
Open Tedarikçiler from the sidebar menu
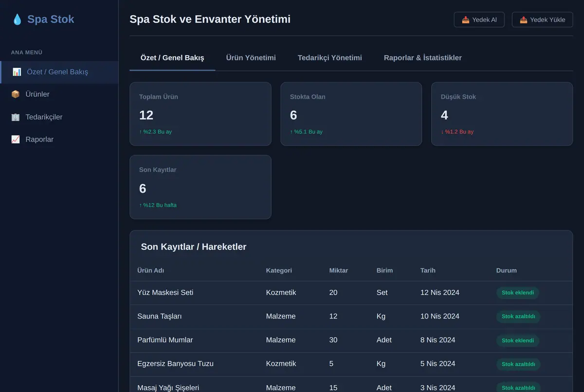tap(59, 117)
